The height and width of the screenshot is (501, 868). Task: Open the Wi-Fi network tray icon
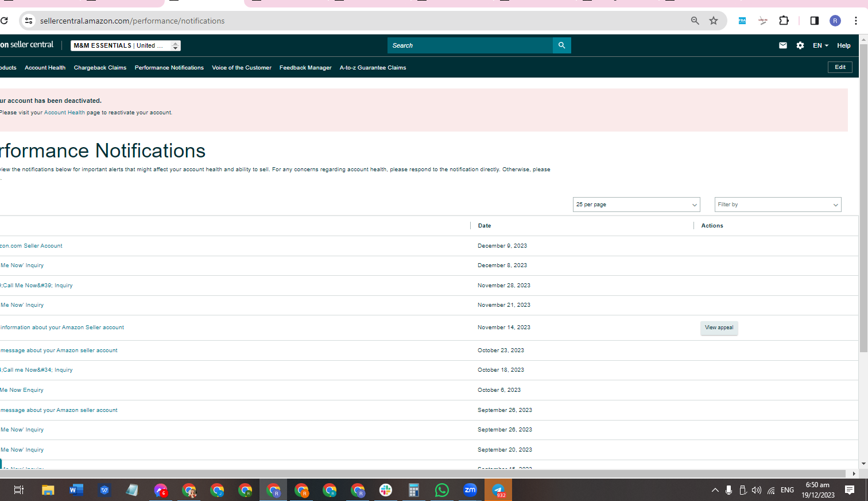[x=771, y=490]
